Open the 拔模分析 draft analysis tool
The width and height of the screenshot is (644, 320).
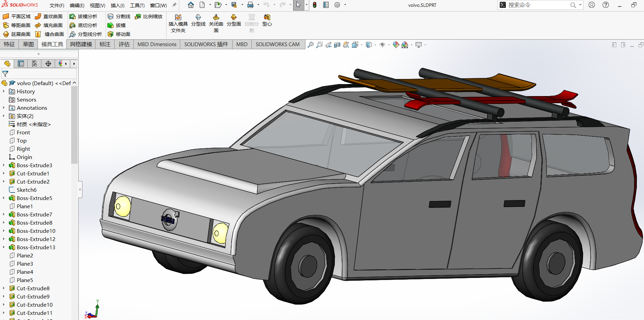click(83, 16)
